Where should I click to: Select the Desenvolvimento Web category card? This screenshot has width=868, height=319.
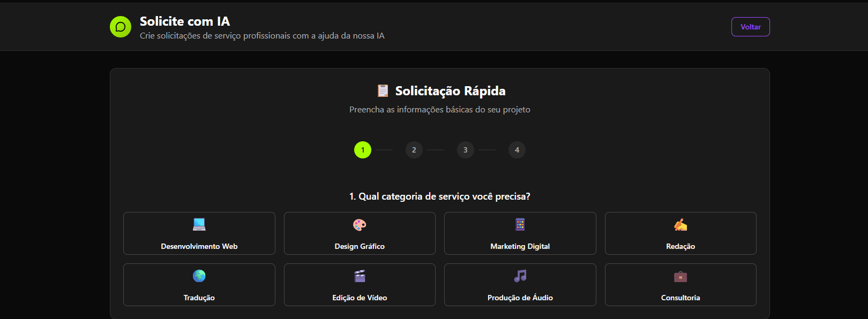click(x=199, y=233)
